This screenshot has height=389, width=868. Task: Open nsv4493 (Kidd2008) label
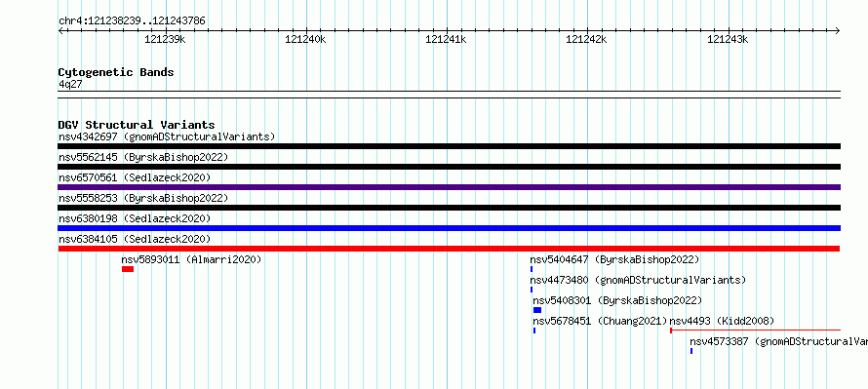click(722, 321)
